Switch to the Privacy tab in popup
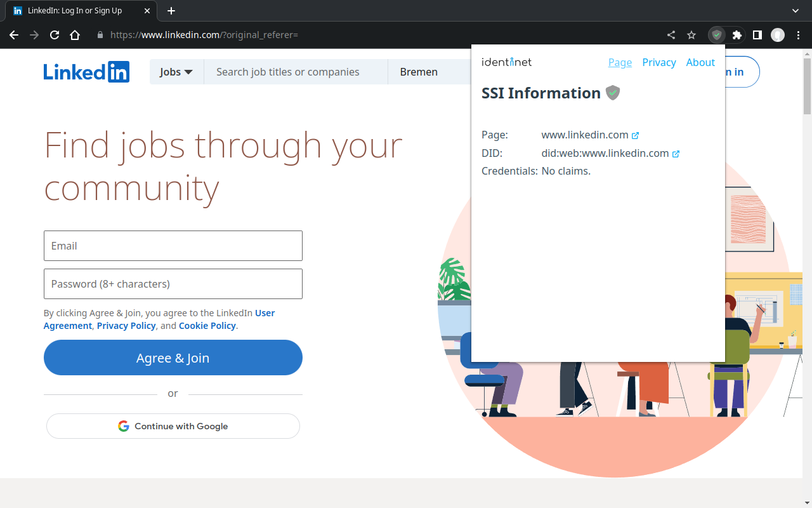The image size is (812, 508). tap(659, 62)
